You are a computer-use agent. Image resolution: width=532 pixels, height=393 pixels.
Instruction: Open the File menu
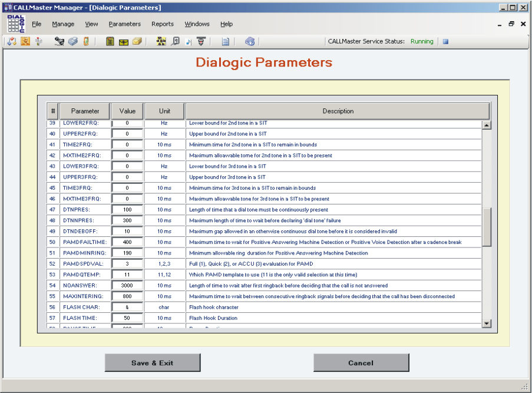[37, 24]
